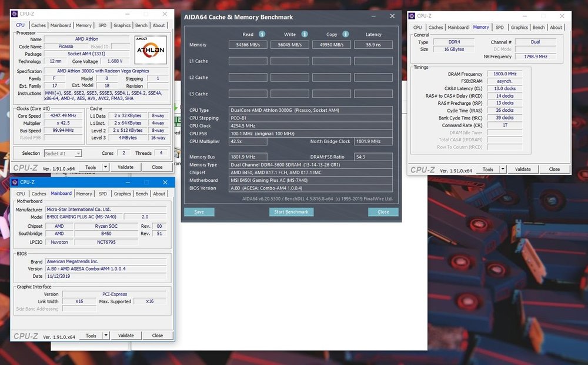Click Memory Read value 54366 MB/s
The width and height of the screenshot is (588, 365).
pyautogui.click(x=248, y=45)
